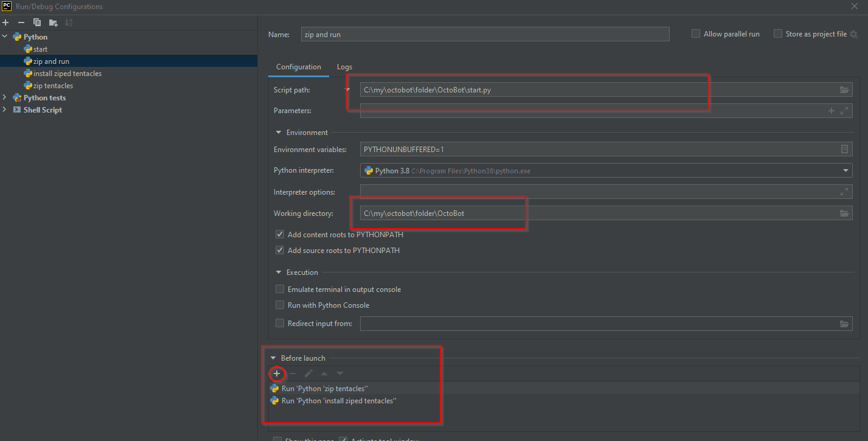
Task: Collapse the Execution section
Action: [279, 273]
